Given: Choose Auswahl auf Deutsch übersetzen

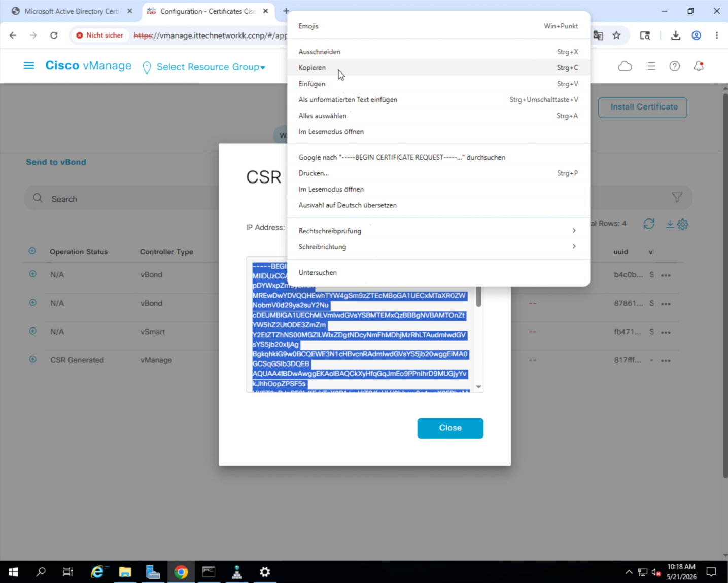Looking at the screenshot, I should click(x=438, y=205).
